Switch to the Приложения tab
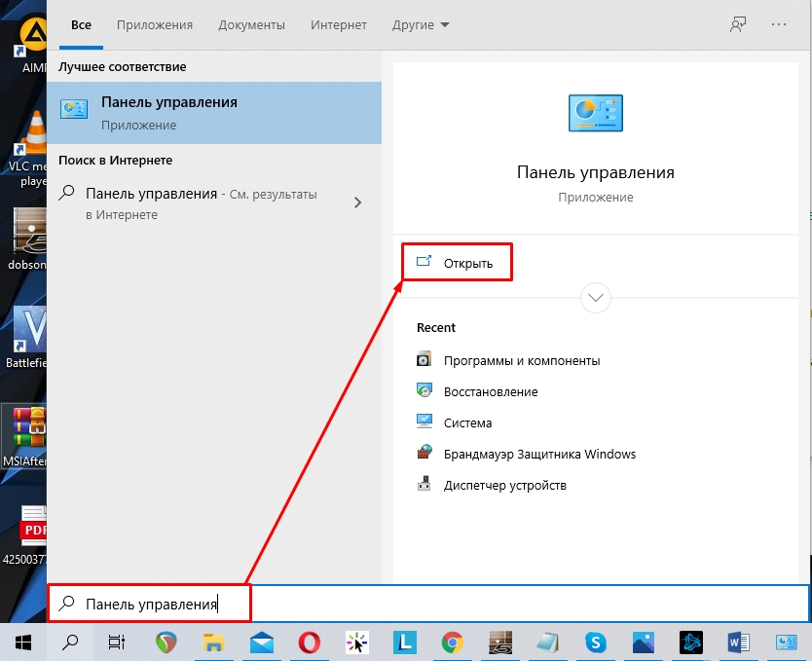This screenshot has width=812, height=661. (154, 24)
